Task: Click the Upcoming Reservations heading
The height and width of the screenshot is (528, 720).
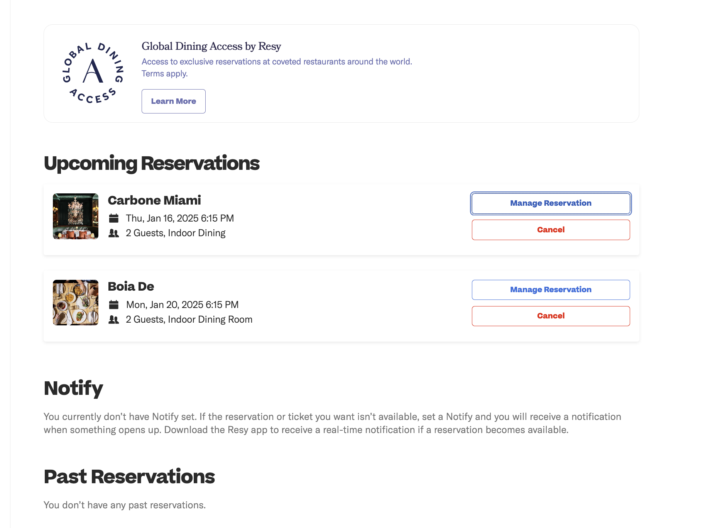Action: point(152,163)
